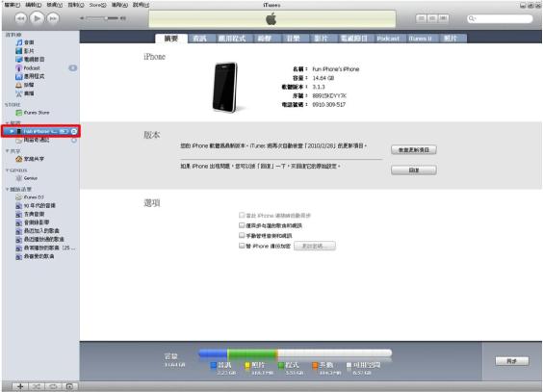543x392 pixels.
Task: Toggle encrypt iPhone backup checkbox
Action: point(242,246)
